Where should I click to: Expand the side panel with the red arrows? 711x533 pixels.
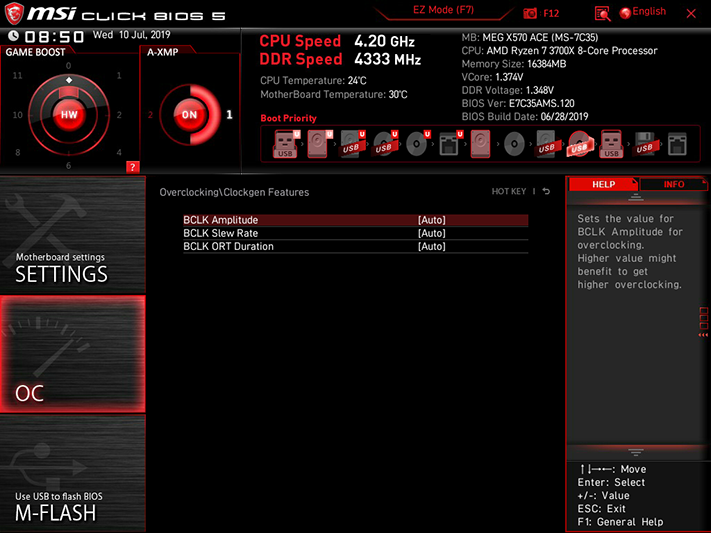coord(703,335)
